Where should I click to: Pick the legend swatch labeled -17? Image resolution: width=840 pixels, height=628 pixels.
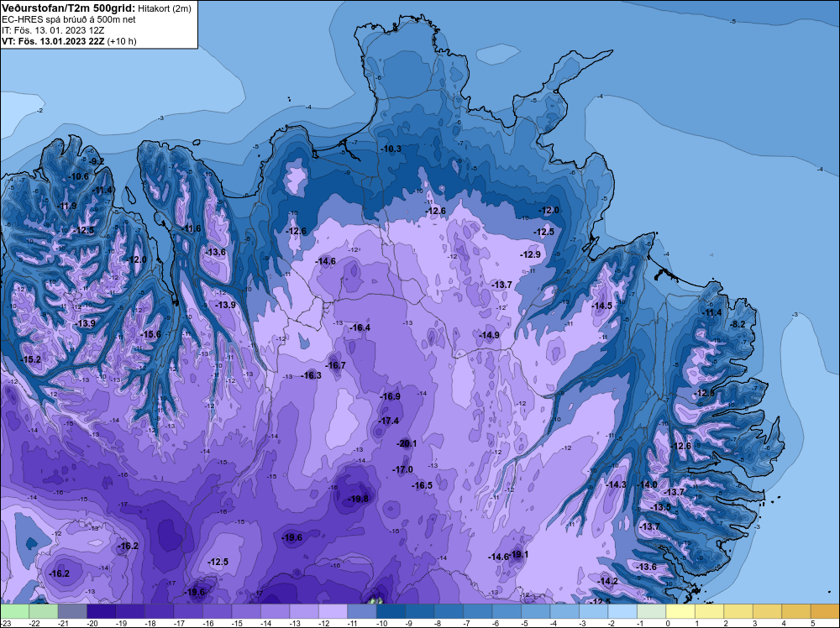(188, 611)
